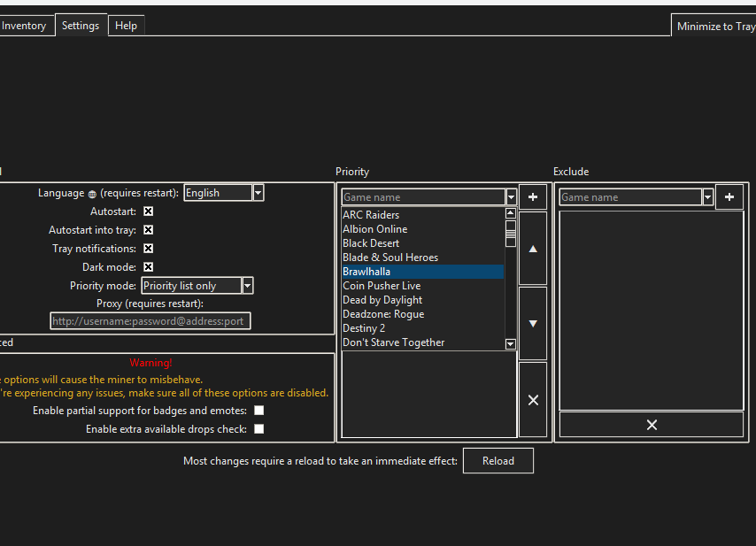The height and width of the screenshot is (546, 756).
Task: Select the Settings tab
Action: tap(81, 25)
